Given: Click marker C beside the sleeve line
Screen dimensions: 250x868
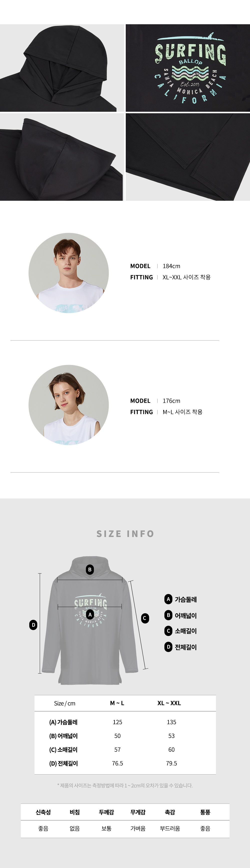Looking at the screenshot, I should tap(145, 618).
